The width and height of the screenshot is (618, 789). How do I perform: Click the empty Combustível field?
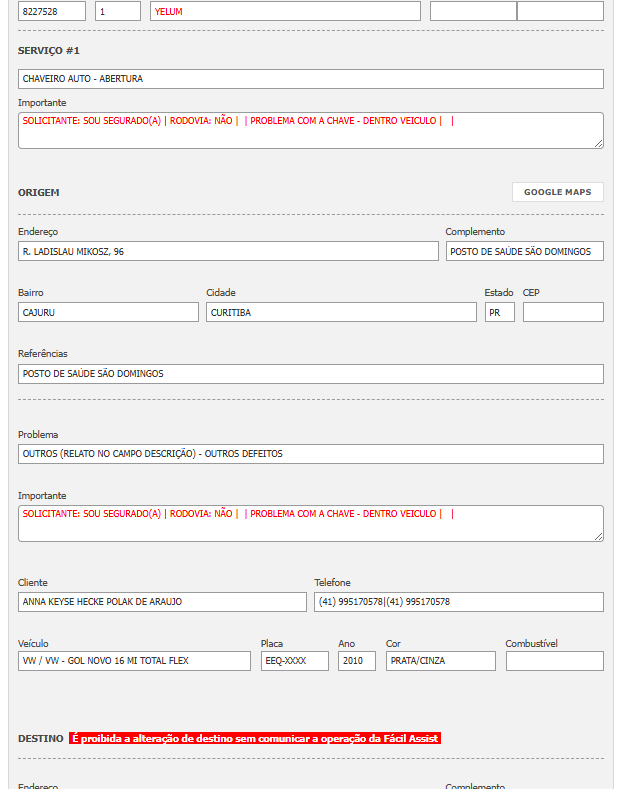(554, 661)
